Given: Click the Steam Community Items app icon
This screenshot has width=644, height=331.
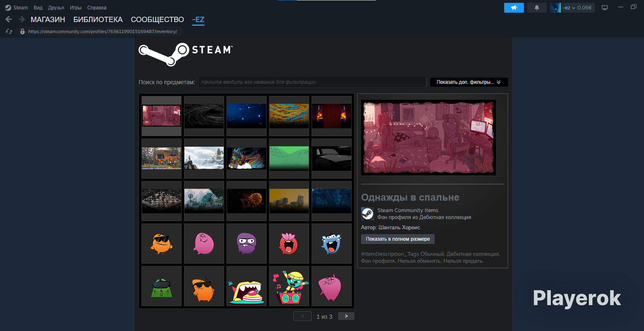Looking at the screenshot, I should 368,214.
